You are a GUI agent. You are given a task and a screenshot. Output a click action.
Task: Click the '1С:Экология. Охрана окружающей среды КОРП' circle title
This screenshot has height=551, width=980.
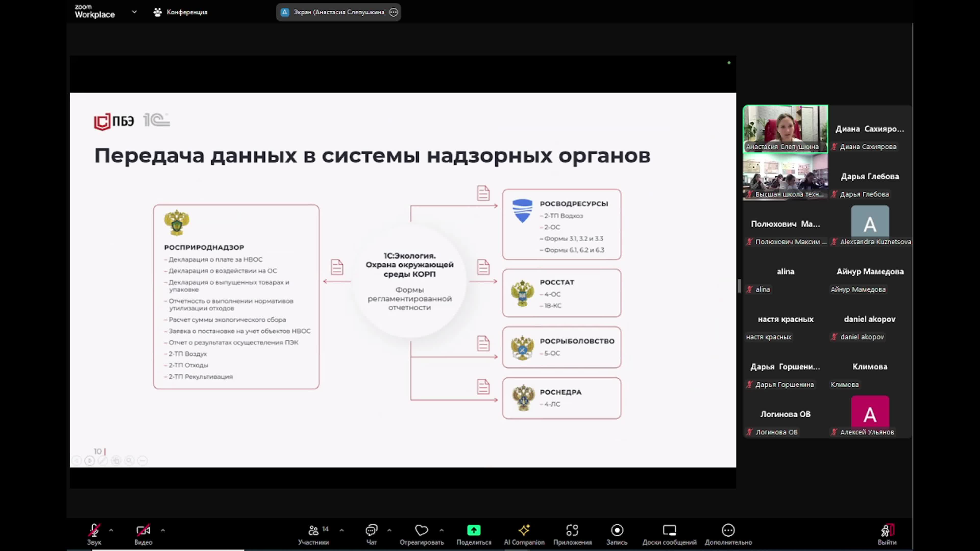[409, 265]
